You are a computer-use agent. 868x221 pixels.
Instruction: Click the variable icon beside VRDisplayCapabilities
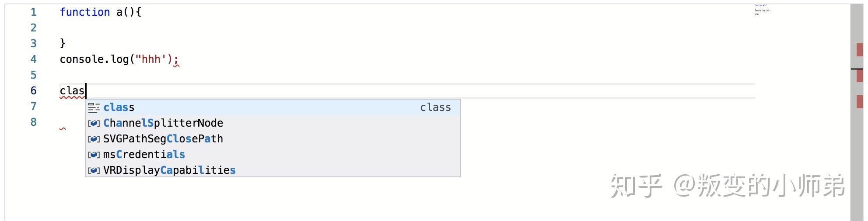pos(94,171)
